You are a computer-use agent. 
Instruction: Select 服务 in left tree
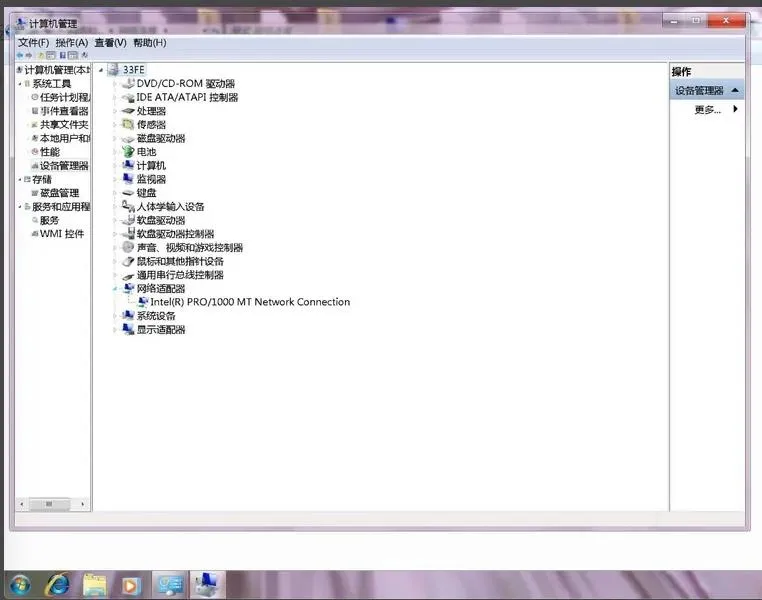pyautogui.click(x=49, y=220)
